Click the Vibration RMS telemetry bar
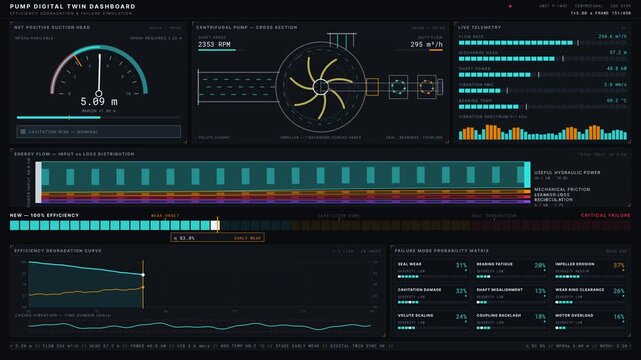The width and height of the screenshot is (641, 360). coord(542,91)
